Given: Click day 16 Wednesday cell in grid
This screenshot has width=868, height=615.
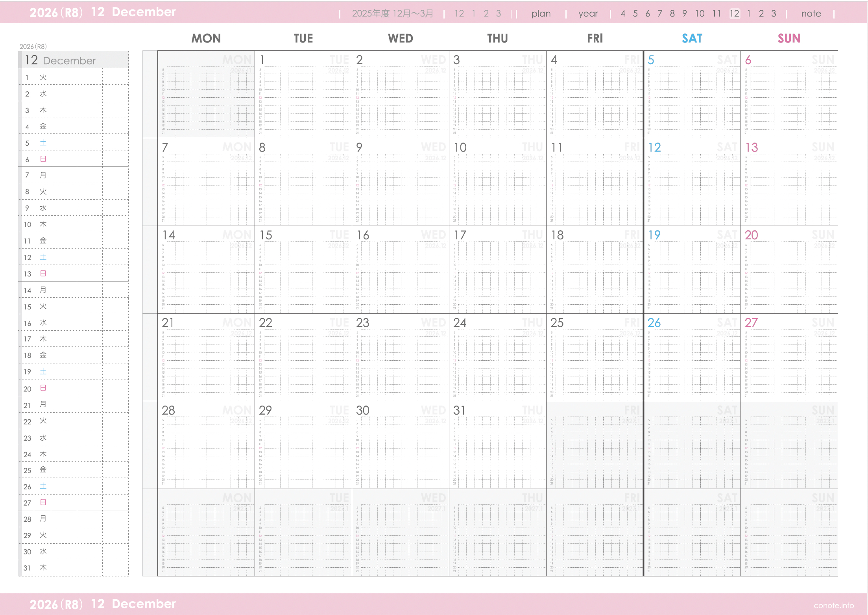Looking at the screenshot, I should click(x=400, y=270).
